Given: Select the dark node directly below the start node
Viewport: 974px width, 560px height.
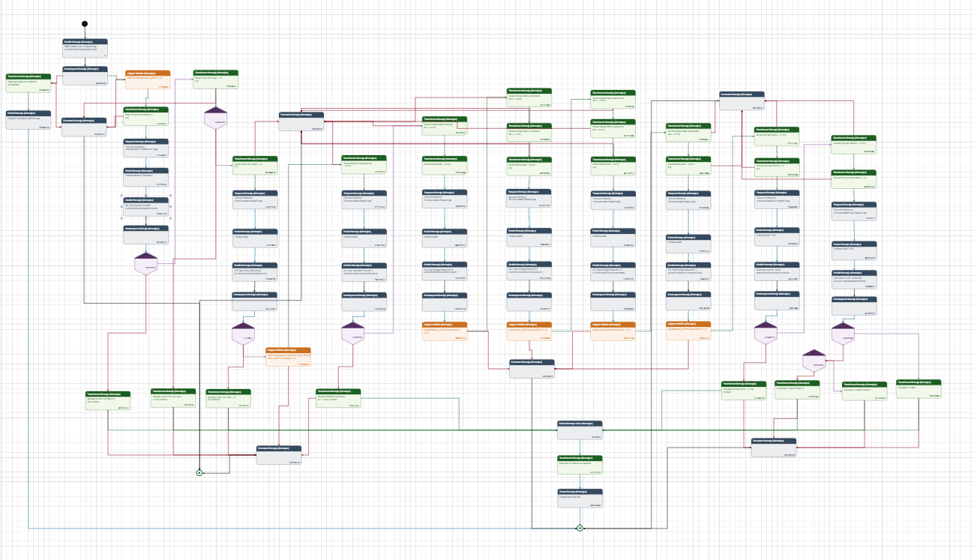Looking at the screenshot, I should coord(85,48).
